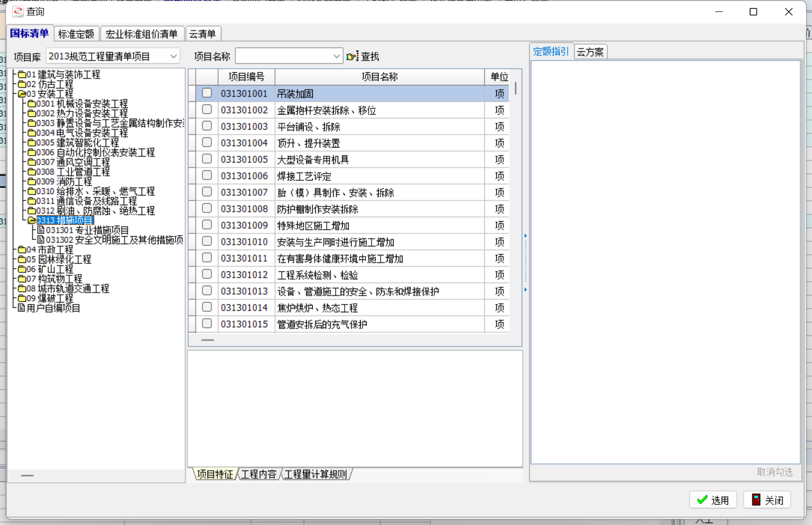Screen dimensions: 812x525
Task: Tick checkbox for 031301001 吊装加固
Action: tap(207, 93)
